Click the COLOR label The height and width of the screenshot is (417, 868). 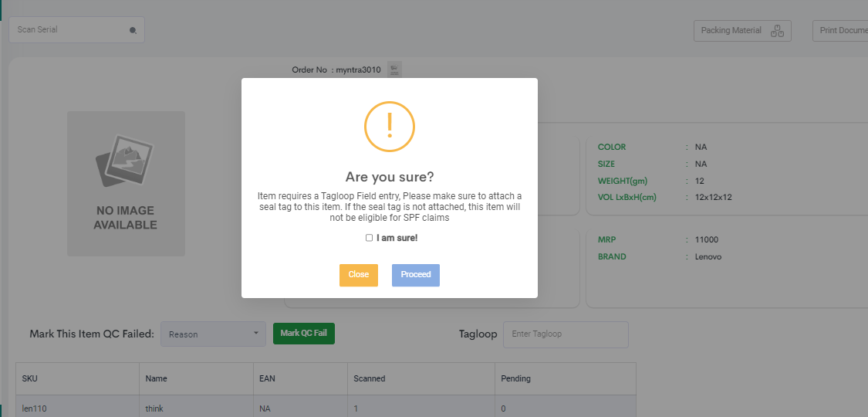[x=612, y=147]
